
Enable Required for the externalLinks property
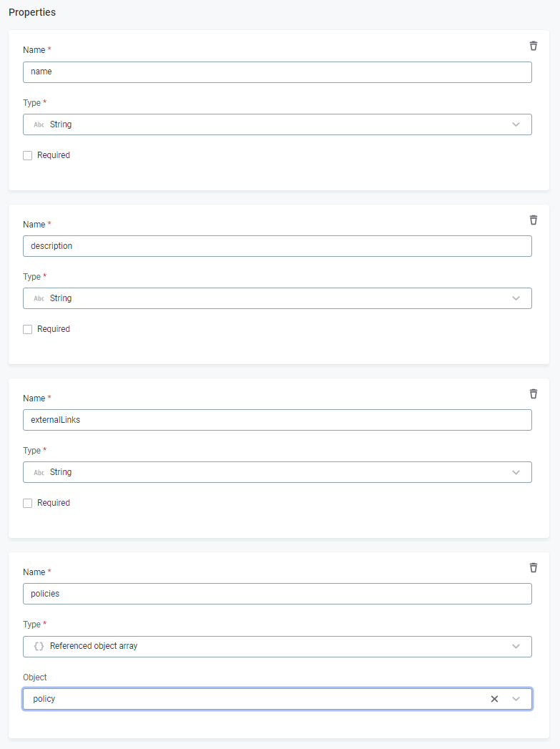27,503
